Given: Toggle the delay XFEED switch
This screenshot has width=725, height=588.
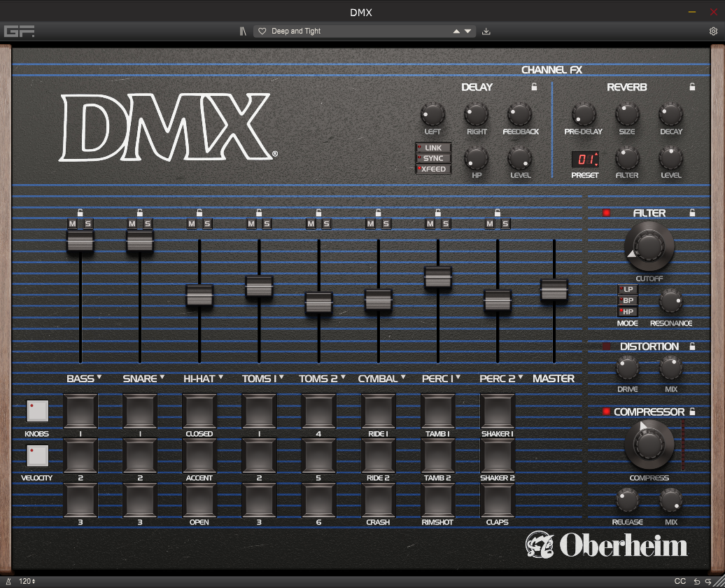Looking at the screenshot, I should (433, 169).
